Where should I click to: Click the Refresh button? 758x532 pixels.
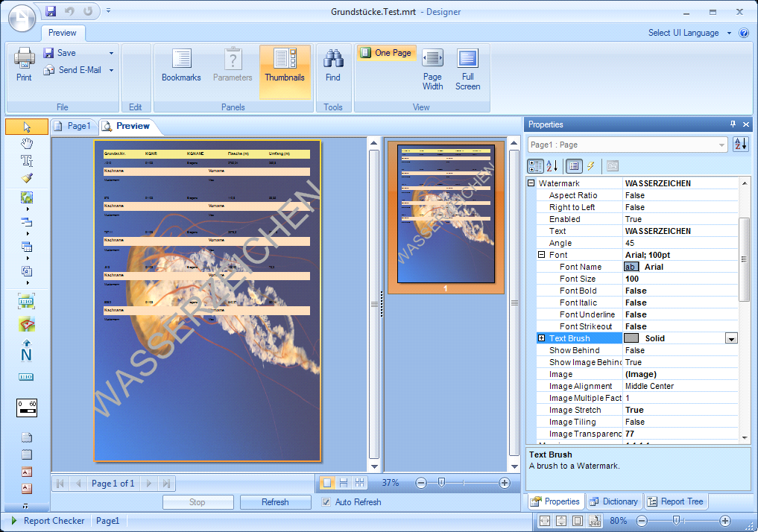pyautogui.click(x=275, y=501)
